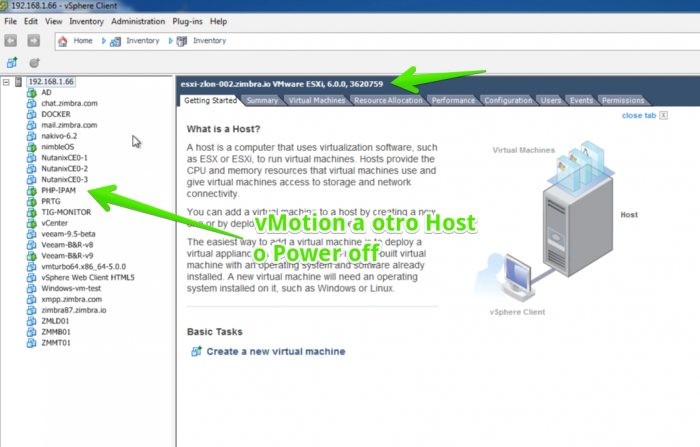Click the new virtual machine toolbar icon
Screen dimensions: 700x447
click(x=12, y=63)
